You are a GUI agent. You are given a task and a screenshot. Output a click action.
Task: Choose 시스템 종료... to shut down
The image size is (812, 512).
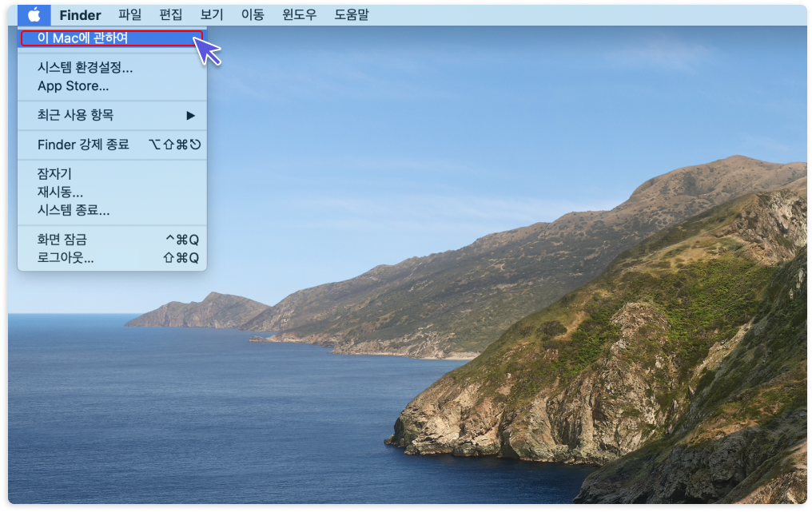[x=112, y=211]
